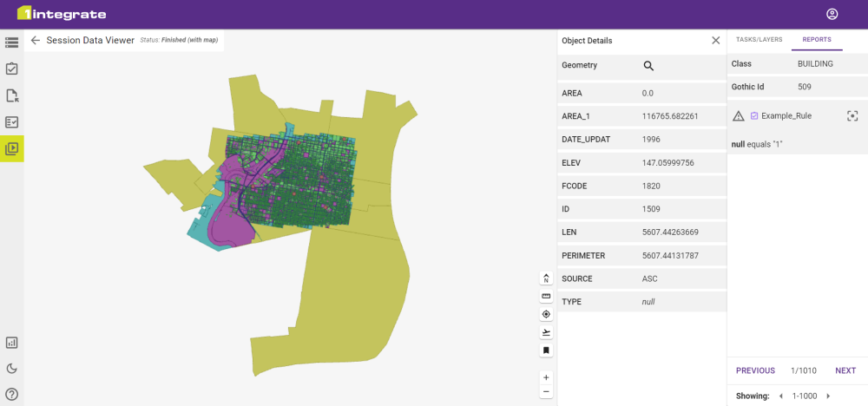868x406 pixels.
Task: Open the rules clipboard-check sidebar icon
Action: click(x=11, y=69)
